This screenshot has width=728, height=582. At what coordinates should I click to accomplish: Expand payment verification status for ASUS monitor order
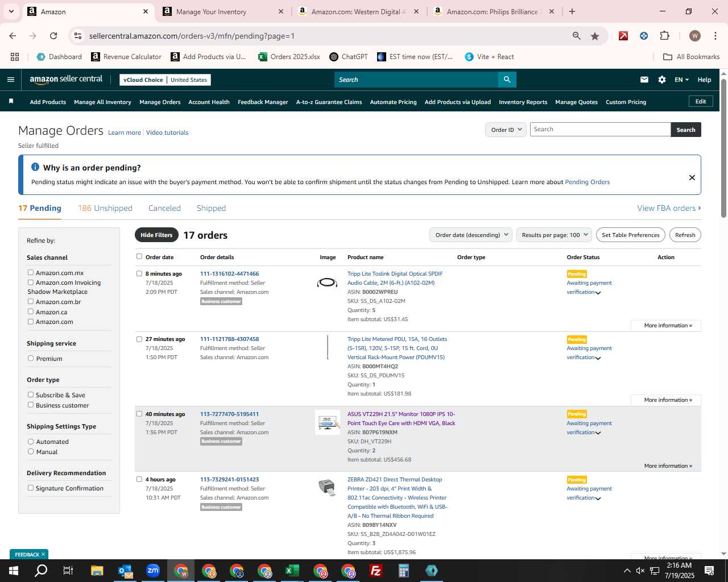click(x=598, y=433)
